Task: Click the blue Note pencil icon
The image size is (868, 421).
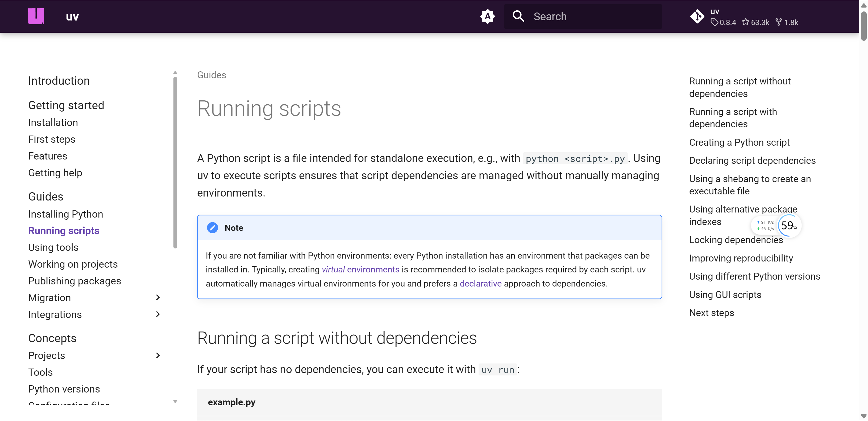Action: [x=212, y=228]
